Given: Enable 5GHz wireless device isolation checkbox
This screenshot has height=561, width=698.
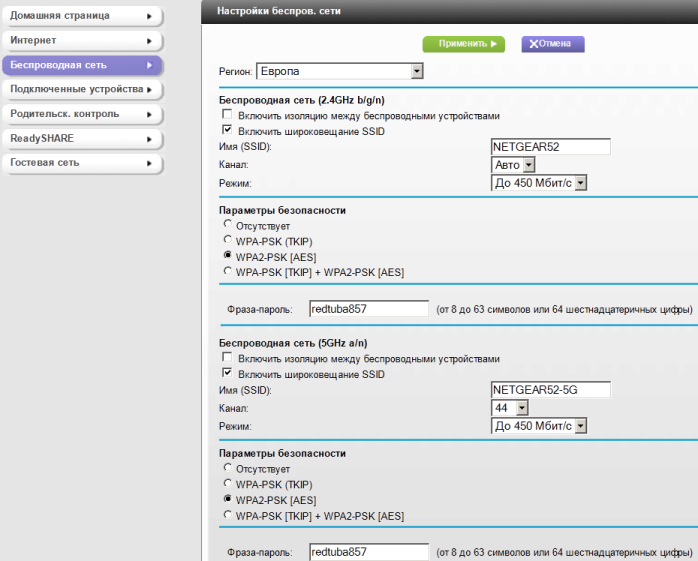Looking at the screenshot, I should (227, 358).
